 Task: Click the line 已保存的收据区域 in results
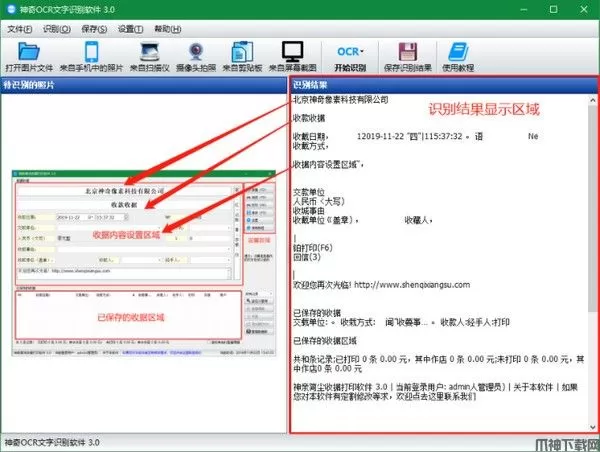[324, 341]
